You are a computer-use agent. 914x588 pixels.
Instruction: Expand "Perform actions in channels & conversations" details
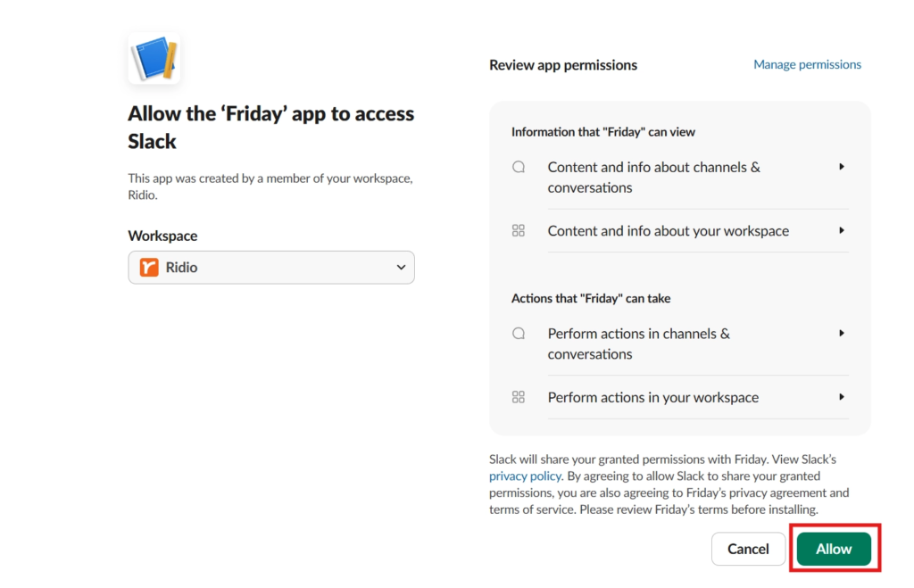[x=840, y=333]
